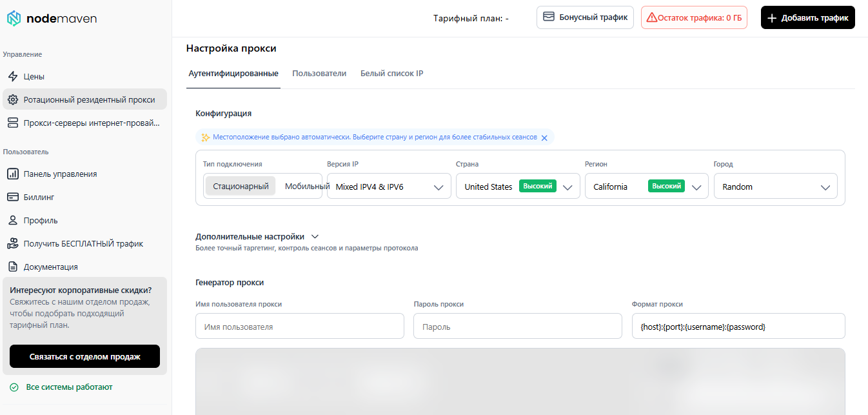Click the wallet icon in Бонусный трафик
Image resolution: width=868 pixels, height=415 pixels.
549,17
